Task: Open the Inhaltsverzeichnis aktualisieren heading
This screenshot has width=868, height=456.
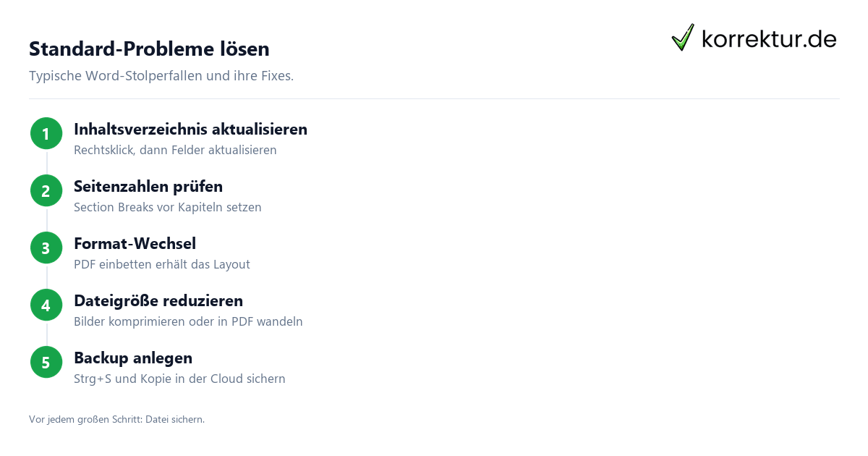Action: (190, 130)
